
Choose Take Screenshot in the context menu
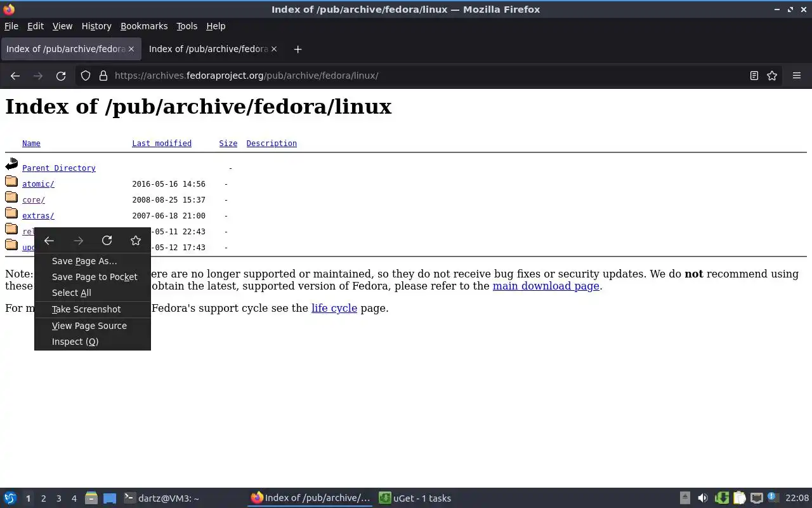tap(93, 309)
